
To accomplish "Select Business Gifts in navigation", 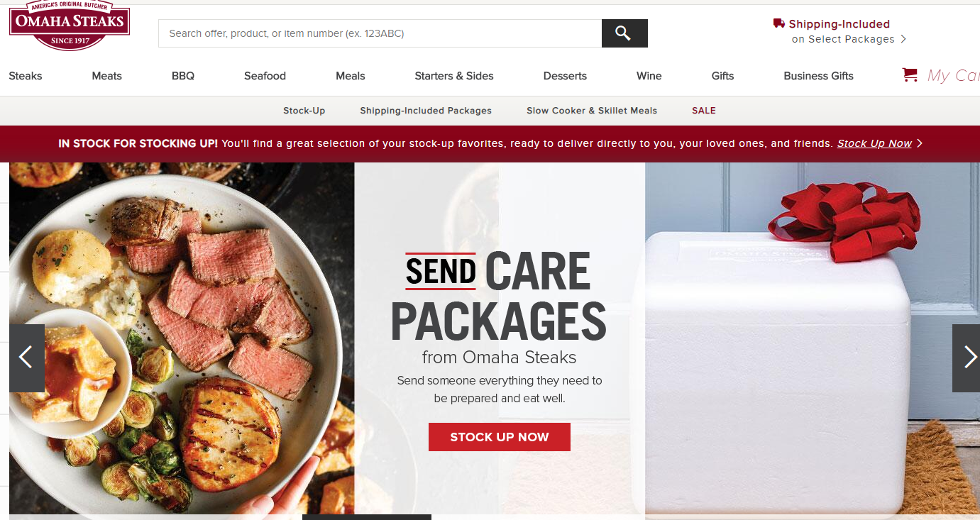I will coord(818,76).
